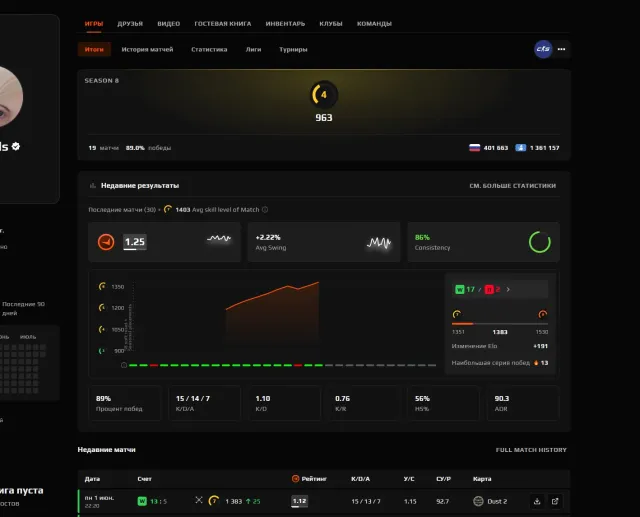Click the info icon by Avg skill level
This screenshot has width=640, height=517.
pyautogui.click(x=265, y=209)
